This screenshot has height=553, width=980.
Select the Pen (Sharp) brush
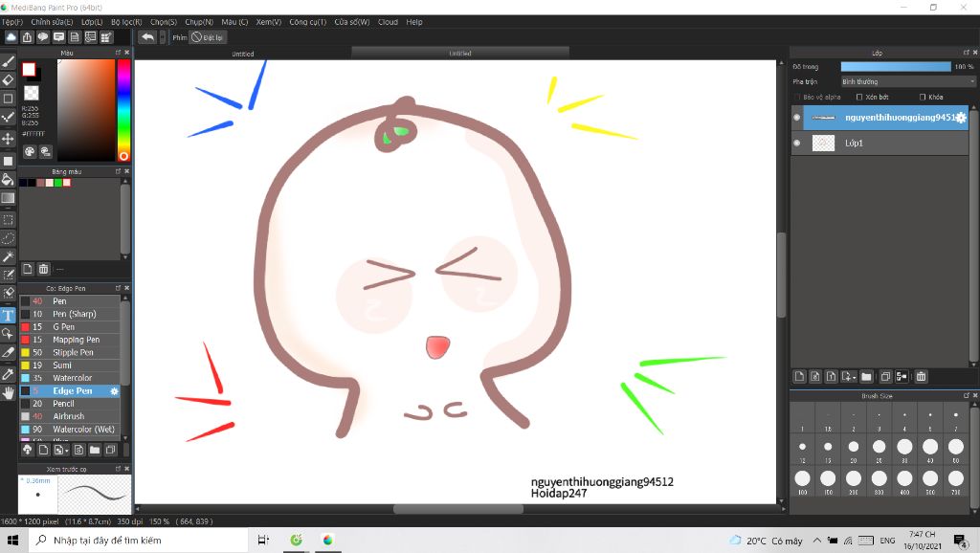coord(69,315)
